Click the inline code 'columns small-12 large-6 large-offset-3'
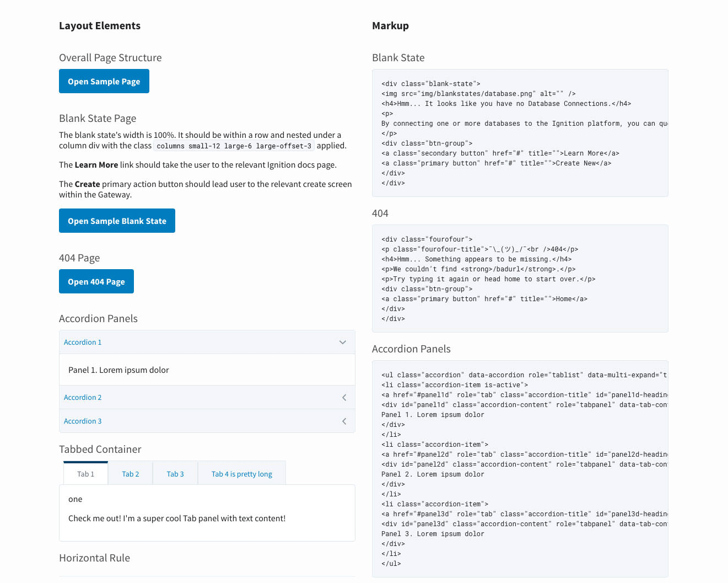 coord(234,146)
